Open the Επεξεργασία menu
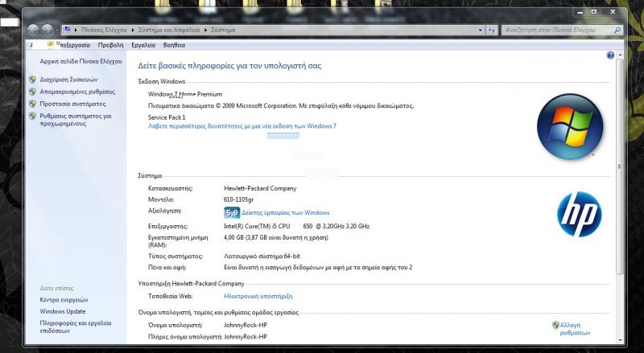This screenshot has width=644, height=353. coord(73,45)
